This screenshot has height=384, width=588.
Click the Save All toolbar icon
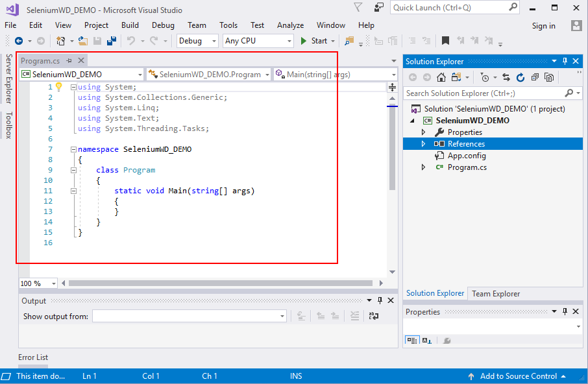tap(112, 41)
